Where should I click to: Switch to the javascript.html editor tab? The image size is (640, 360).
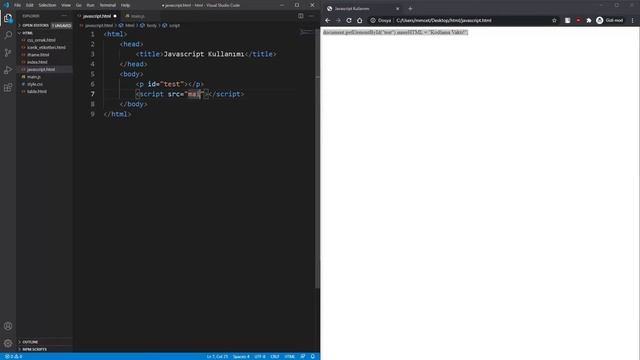coord(97,16)
